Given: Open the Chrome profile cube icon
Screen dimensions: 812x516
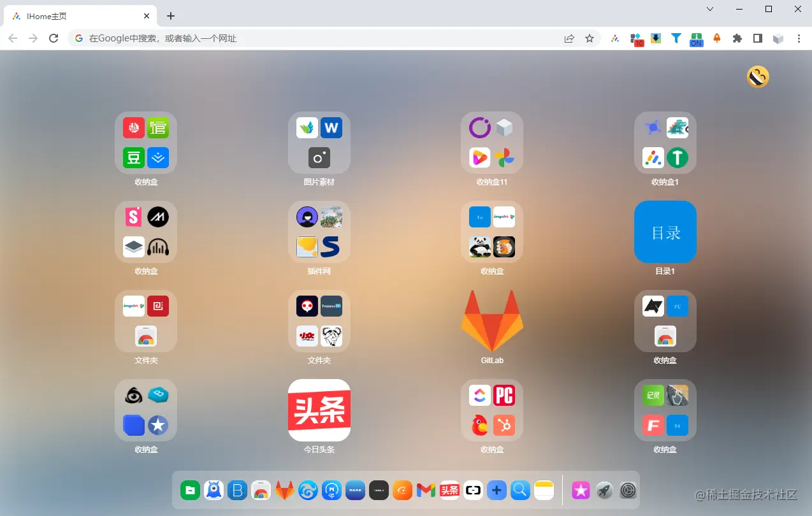Looking at the screenshot, I should coord(778,38).
